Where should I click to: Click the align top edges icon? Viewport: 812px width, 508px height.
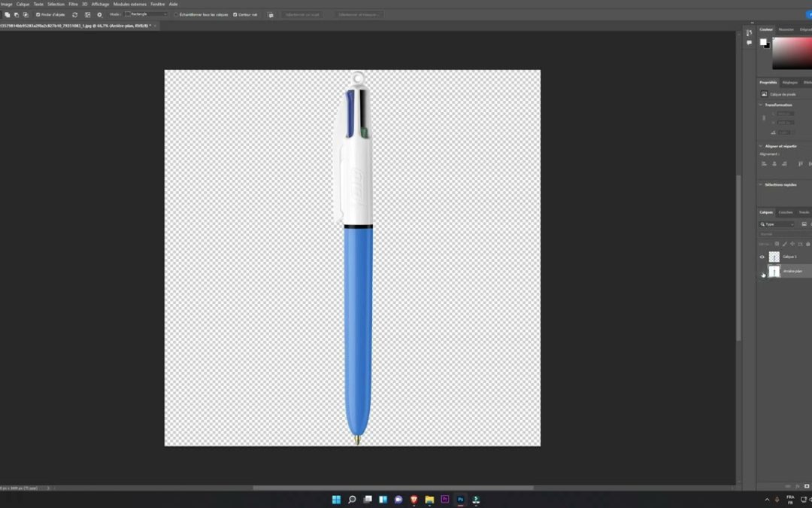point(801,164)
